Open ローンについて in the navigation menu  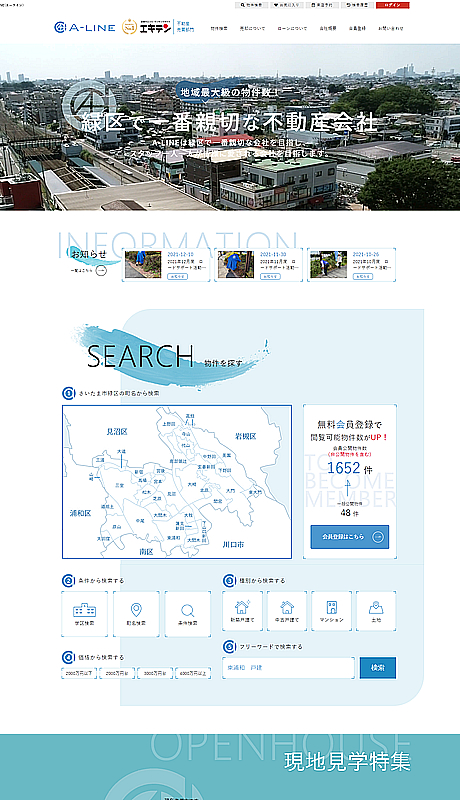tap(292, 29)
